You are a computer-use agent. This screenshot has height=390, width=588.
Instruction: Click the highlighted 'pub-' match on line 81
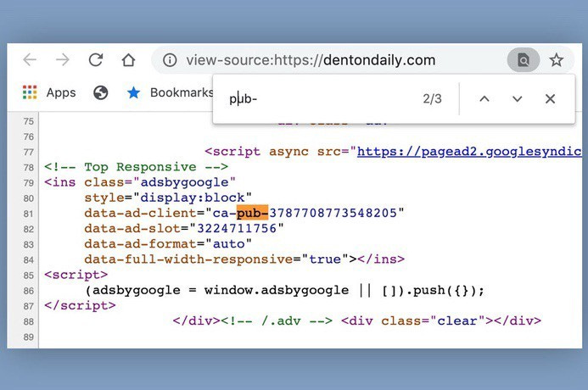click(252, 213)
